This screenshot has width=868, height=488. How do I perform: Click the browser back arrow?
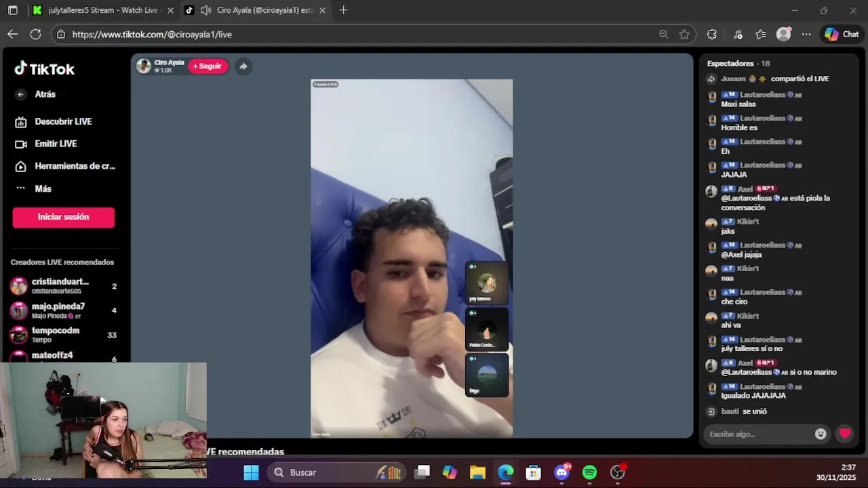[x=13, y=34]
